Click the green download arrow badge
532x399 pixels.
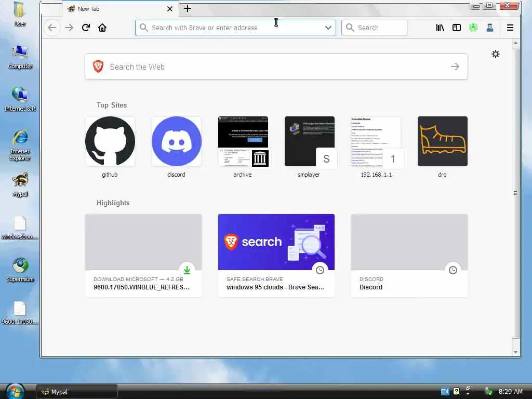coord(187,270)
